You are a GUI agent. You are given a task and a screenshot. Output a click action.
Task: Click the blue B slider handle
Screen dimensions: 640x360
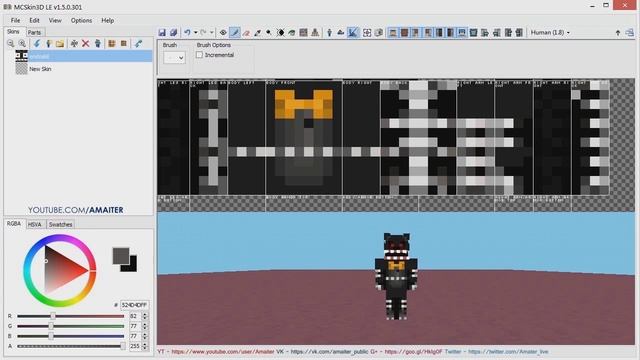(x=51, y=336)
